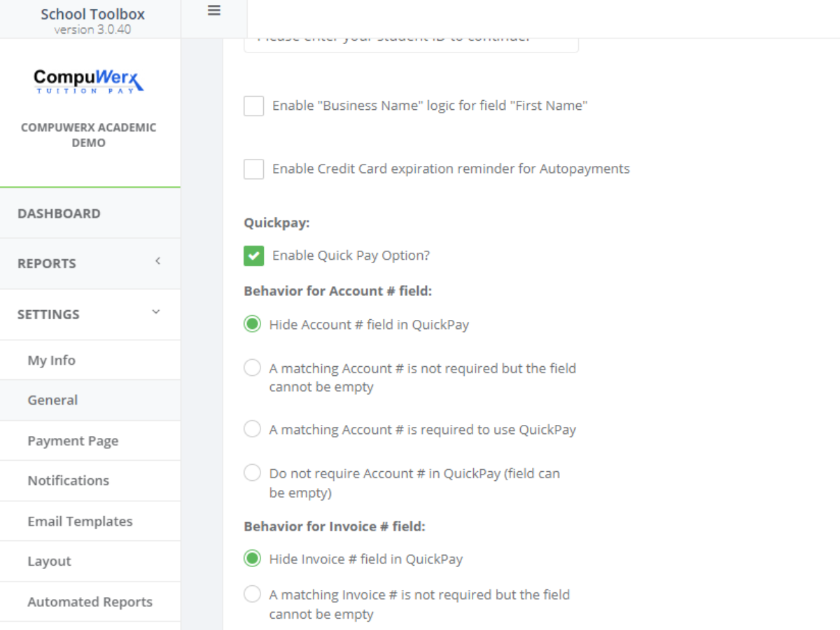Choose matching Account # is required option
Image resolution: width=840 pixels, height=630 pixels.
pyautogui.click(x=252, y=429)
